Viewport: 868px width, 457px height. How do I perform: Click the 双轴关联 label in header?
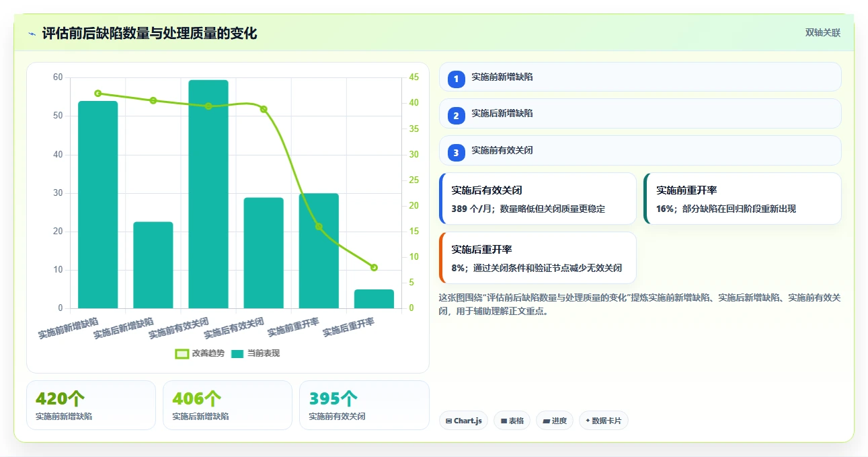click(823, 33)
